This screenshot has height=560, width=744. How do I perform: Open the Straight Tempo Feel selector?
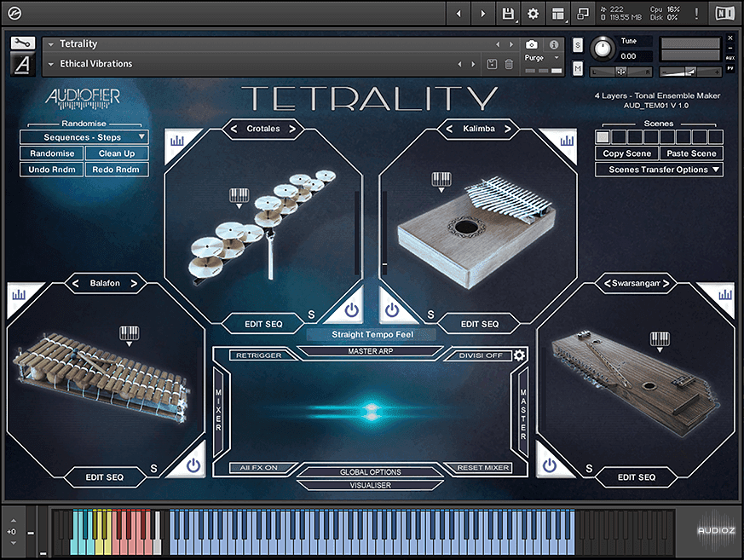point(372,335)
